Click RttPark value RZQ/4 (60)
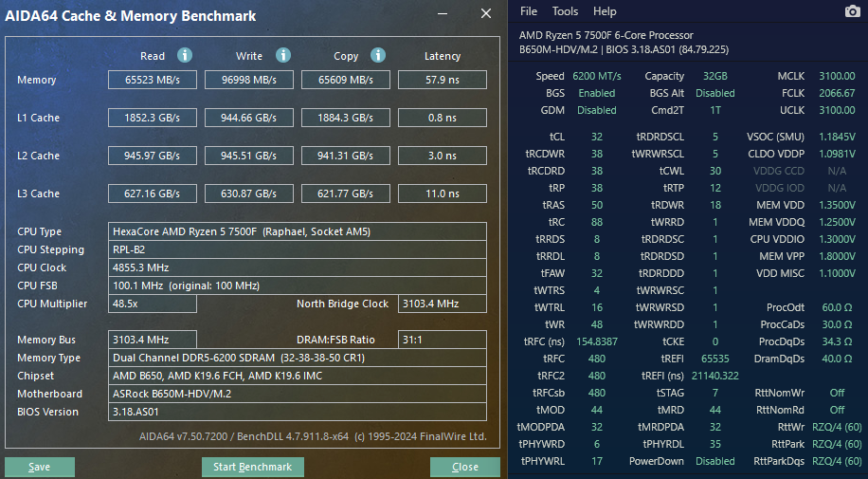868x479 pixels. pos(837,444)
